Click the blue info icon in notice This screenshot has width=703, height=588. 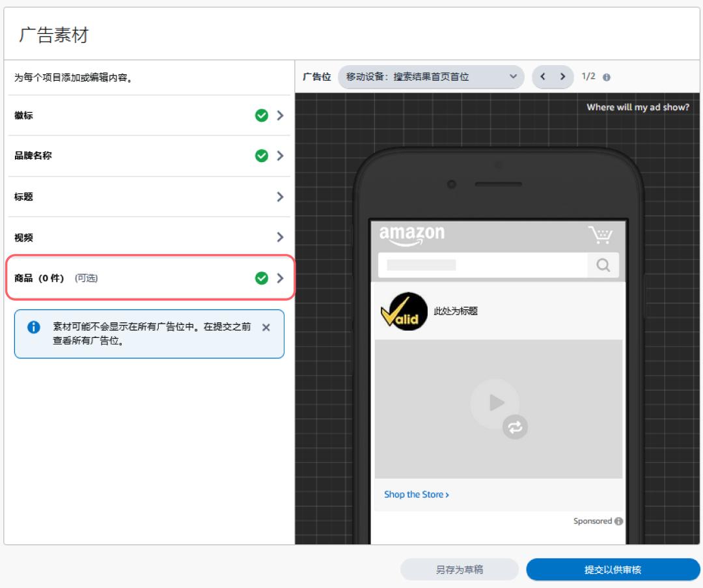point(33,328)
